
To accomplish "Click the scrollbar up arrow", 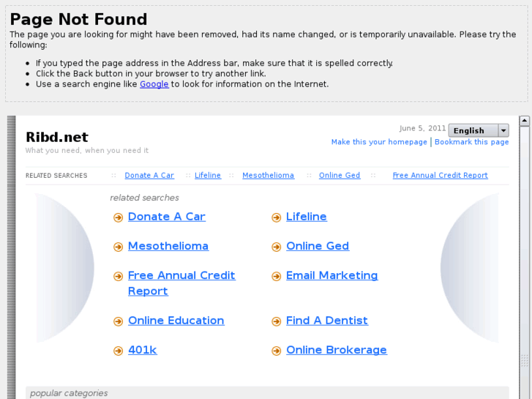I will click(x=524, y=121).
